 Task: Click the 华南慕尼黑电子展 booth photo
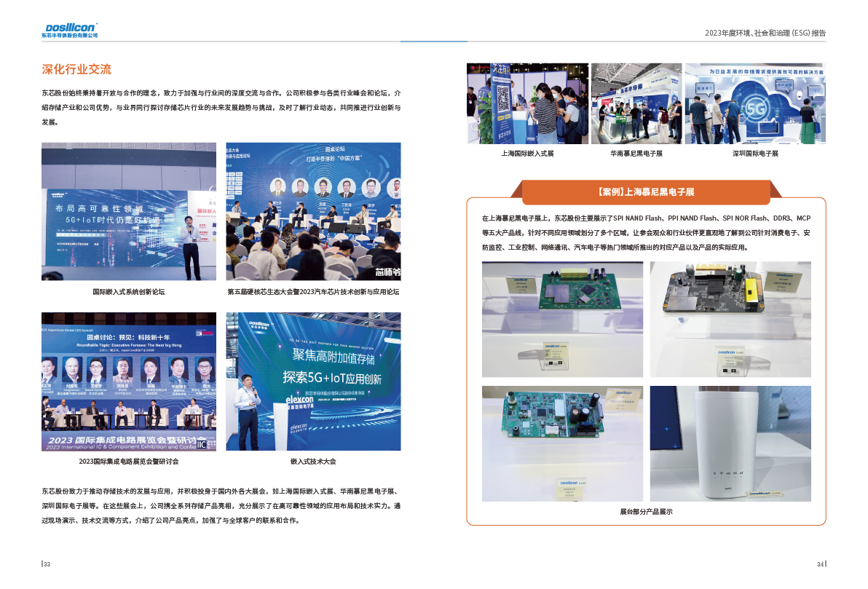pyautogui.click(x=636, y=103)
